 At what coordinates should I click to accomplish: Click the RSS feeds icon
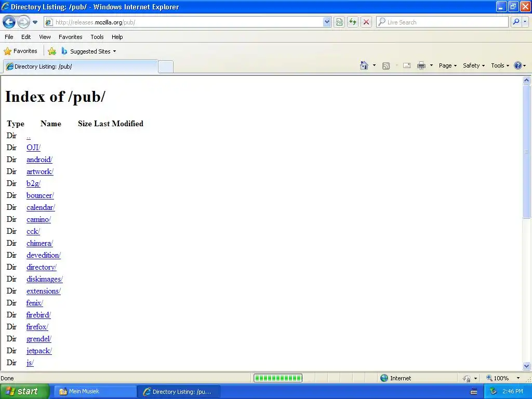[x=386, y=66]
